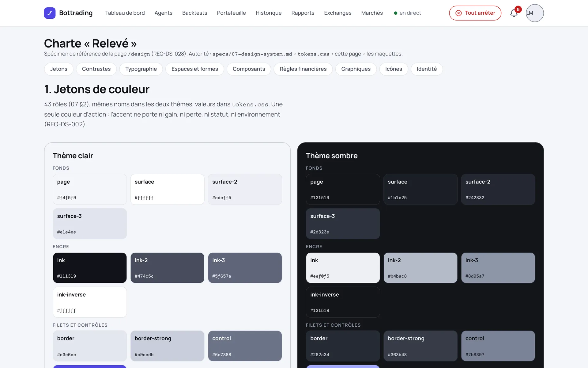The width and height of the screenshot is (588, 368).
Task: Open Historique in top navigation
Action: [x=269, y=13]
